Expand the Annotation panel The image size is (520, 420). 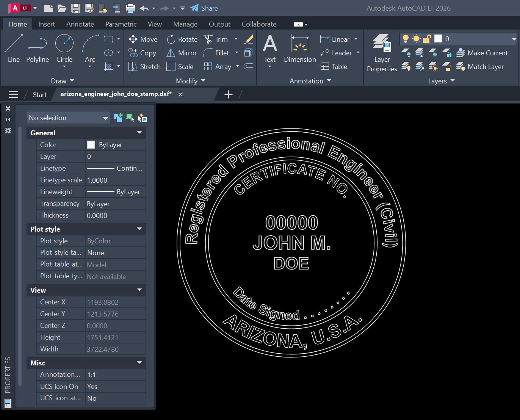[310, 81]
